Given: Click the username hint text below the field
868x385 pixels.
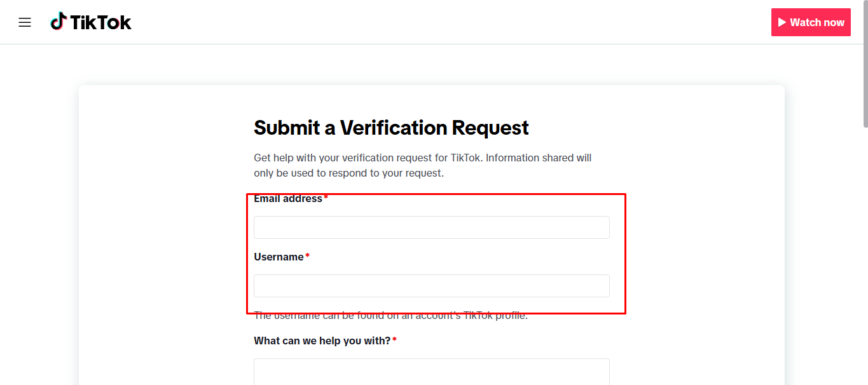Looking at the screenshot, I should 390,314.
